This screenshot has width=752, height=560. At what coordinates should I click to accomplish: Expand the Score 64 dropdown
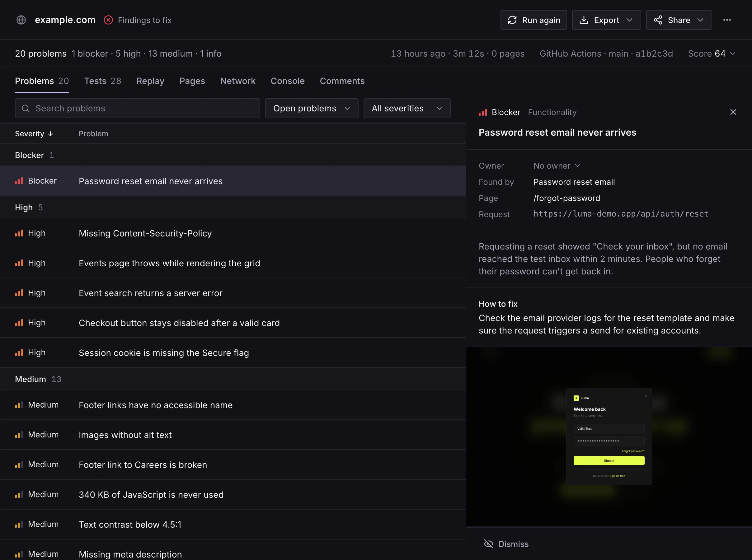coord(712,54)
